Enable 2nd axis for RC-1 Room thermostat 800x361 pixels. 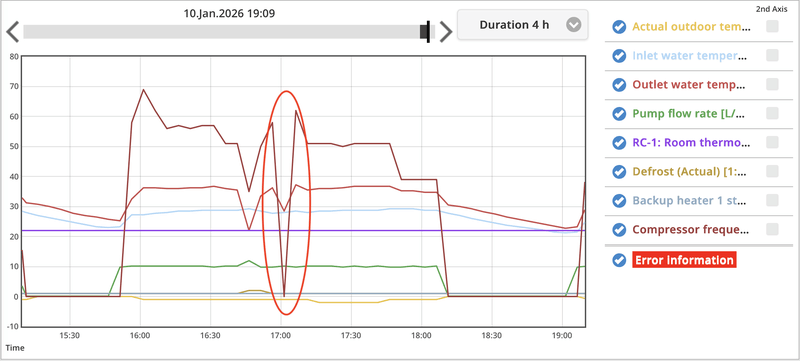point(772,142)
